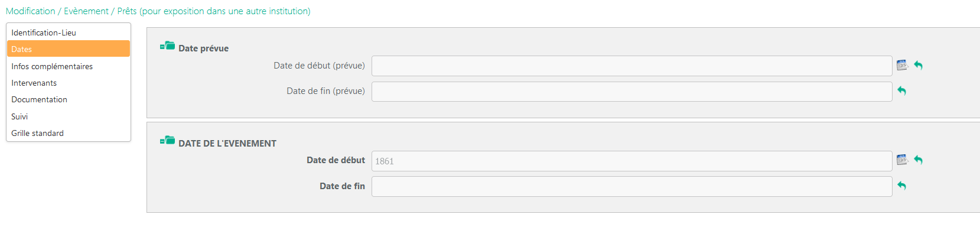
Task: Switch to the Intervenants tab
Action: click(34, 83)
